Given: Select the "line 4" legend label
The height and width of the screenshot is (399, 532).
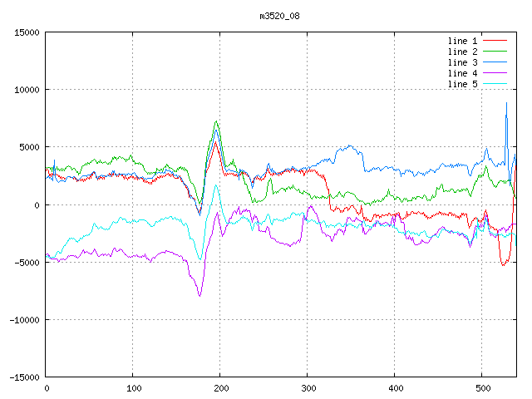Looking at the screenshot, I should pos(462,73).
